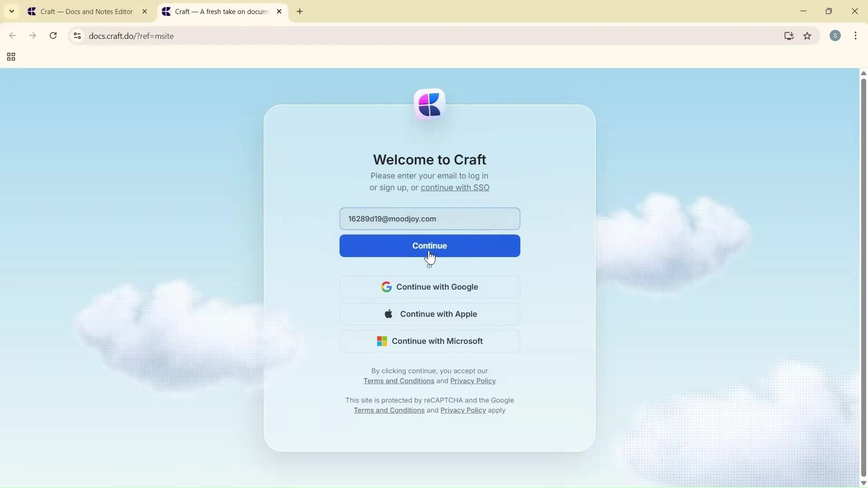The image size is (868, 488).
Task: Open the Privacy Policy link
Action: (472, 381)
